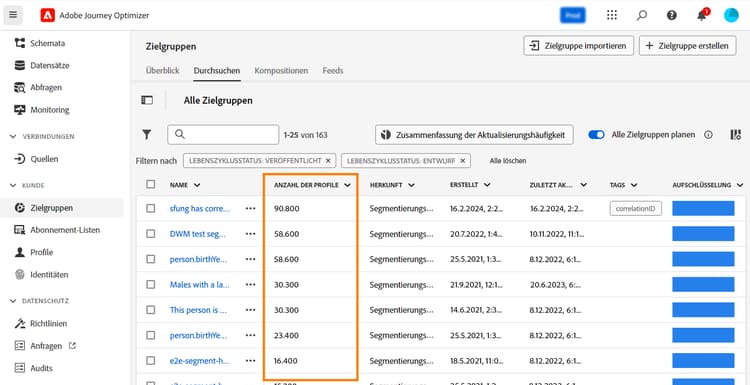
Task: Click the Zielgruppe erstellen button
Action: pyautogui.click(x=687, y=46)
